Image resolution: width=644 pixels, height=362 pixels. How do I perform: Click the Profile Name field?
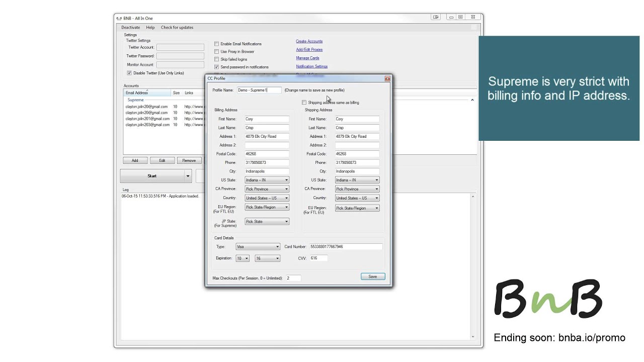pyautogui.click(x=259, y=90)
